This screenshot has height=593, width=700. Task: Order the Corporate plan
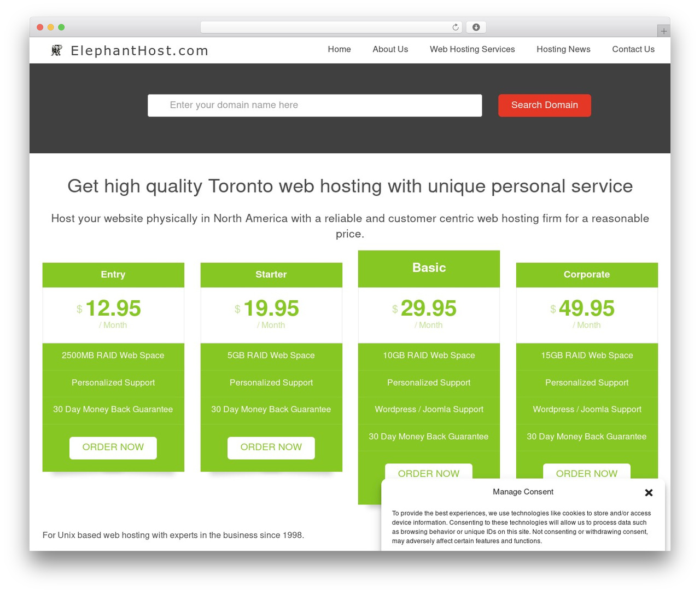click(x=587, y=472)
